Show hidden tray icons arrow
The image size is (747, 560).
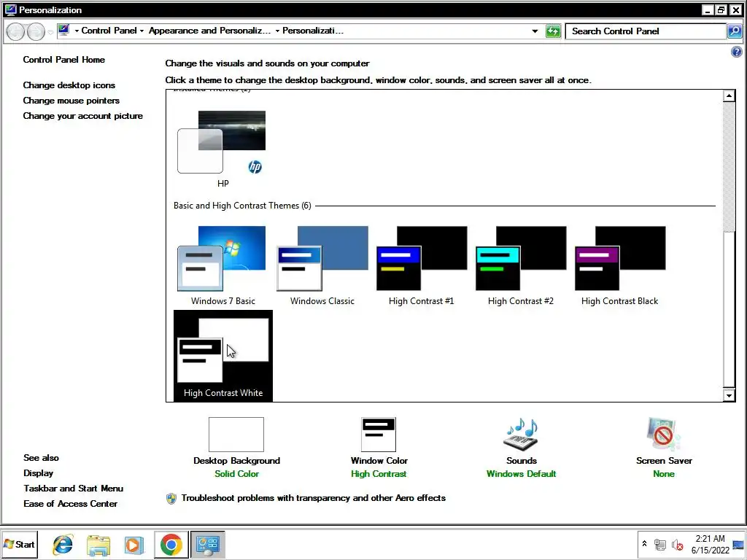pos(644,544)
